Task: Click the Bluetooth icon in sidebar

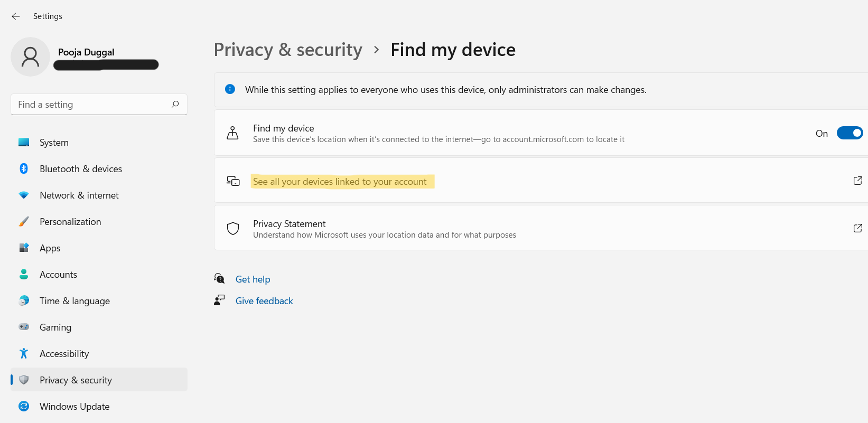Action: (24, 168)
